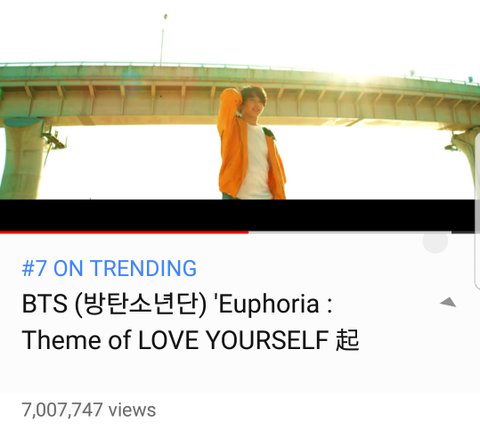
Task: Open the Samsung edge panel handle on the right side
Action: 477,211
